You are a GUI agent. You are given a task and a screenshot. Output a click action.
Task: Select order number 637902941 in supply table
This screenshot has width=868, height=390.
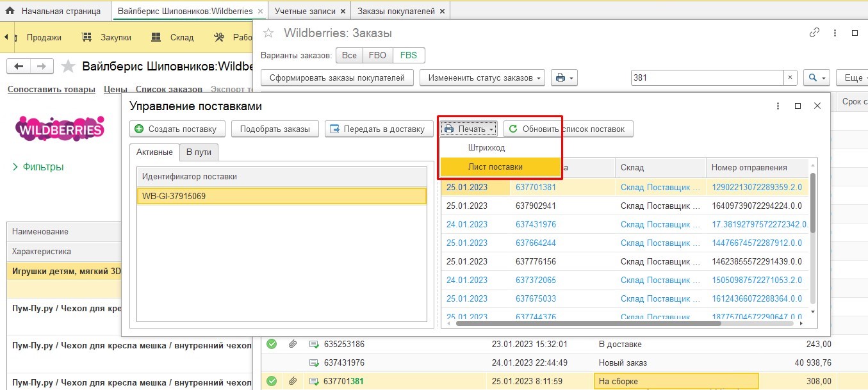tap(536, 206)
